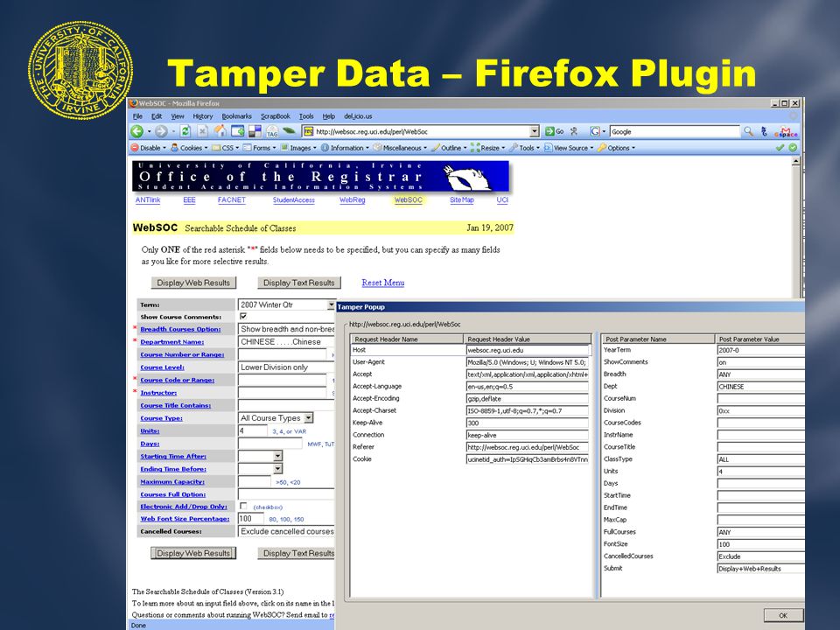Viewport: 840px width, 630px height.
Task: Click the green checkmark icon on Web Developer toolbar
Action: click(780, 148)
